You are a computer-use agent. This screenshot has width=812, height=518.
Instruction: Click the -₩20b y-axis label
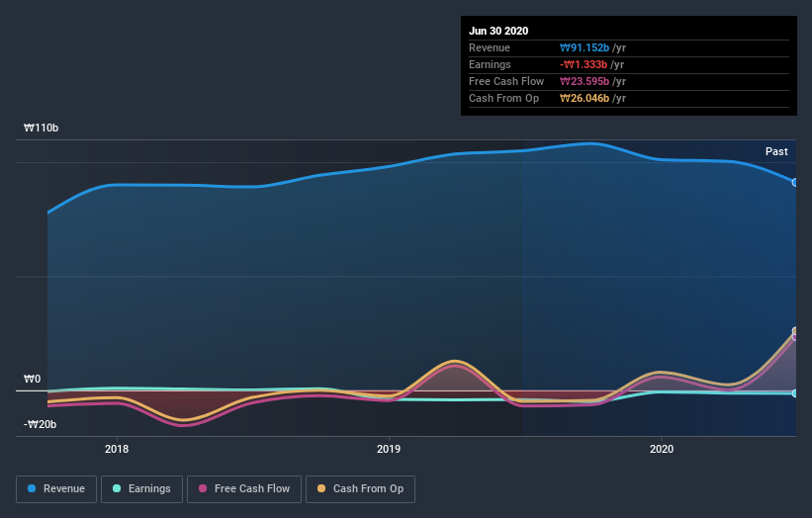[40, 424]
